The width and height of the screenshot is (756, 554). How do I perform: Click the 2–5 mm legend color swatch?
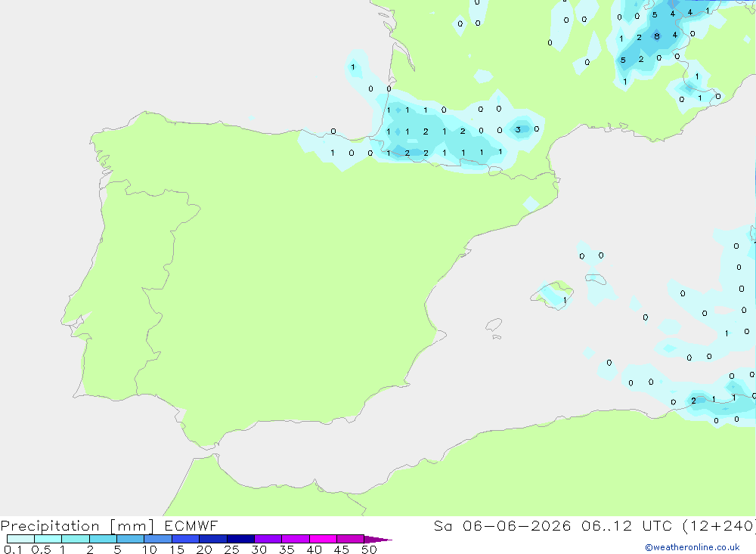[x=103, y=539]
